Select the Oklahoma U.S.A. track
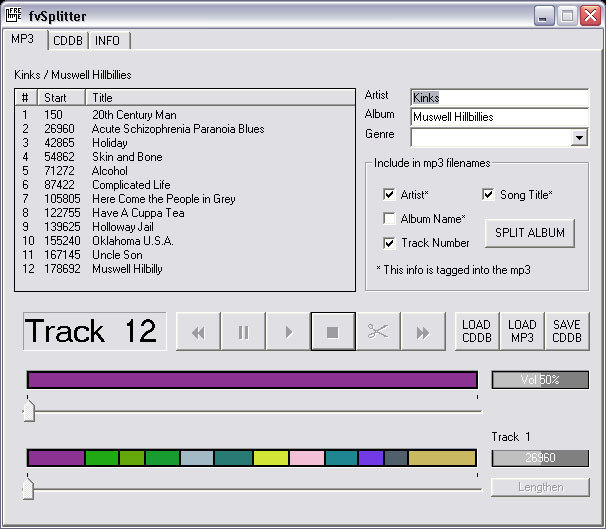This screenshot has width=606, height=529. (185, 241)
